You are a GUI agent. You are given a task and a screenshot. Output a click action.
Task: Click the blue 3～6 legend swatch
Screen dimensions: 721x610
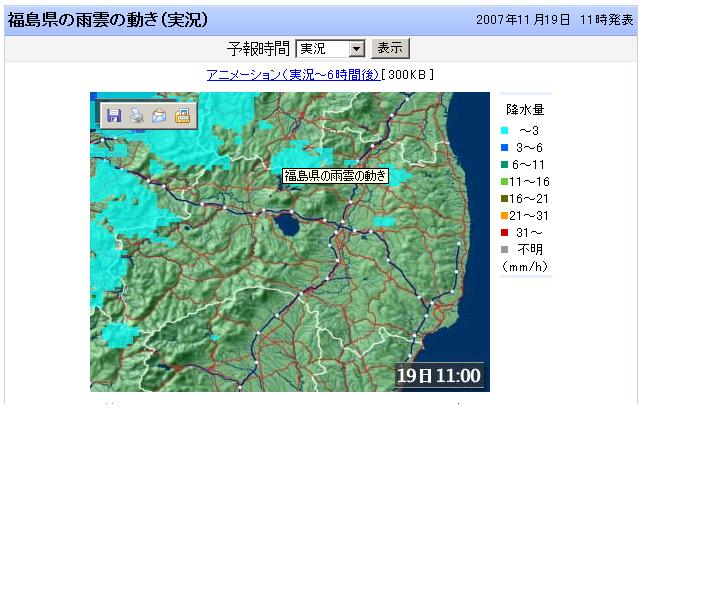click(x=505, y=148)
